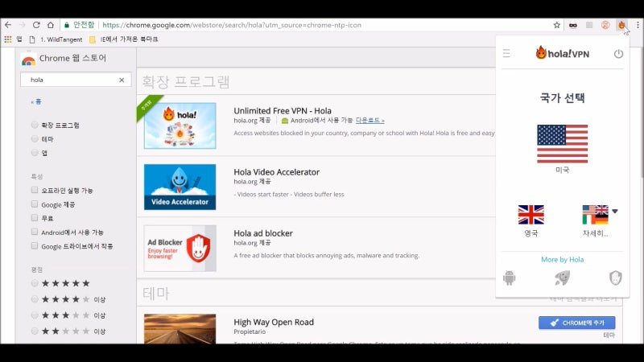Screen dimensions: 644x362
Task: Click the red circular extension icon
Action: [605, 25]
